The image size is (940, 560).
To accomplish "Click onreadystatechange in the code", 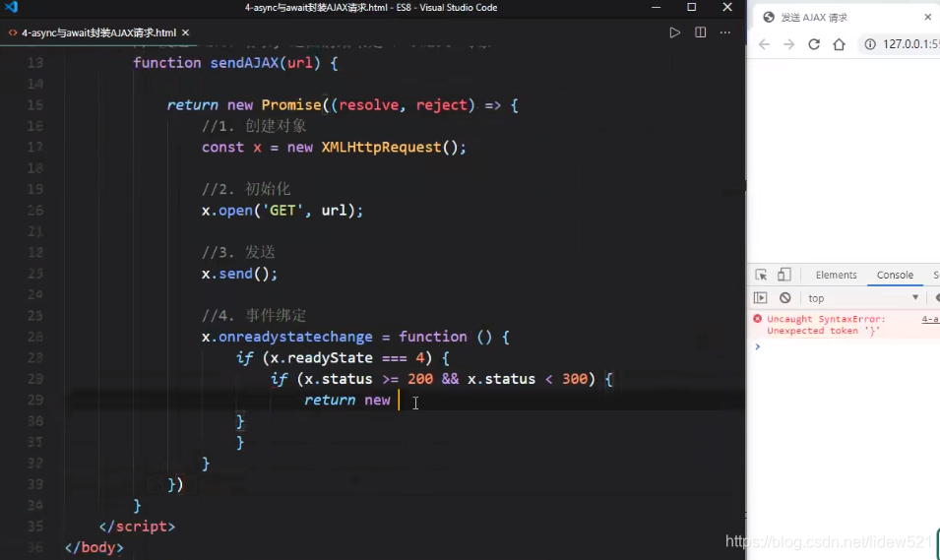I will (295, 337).
